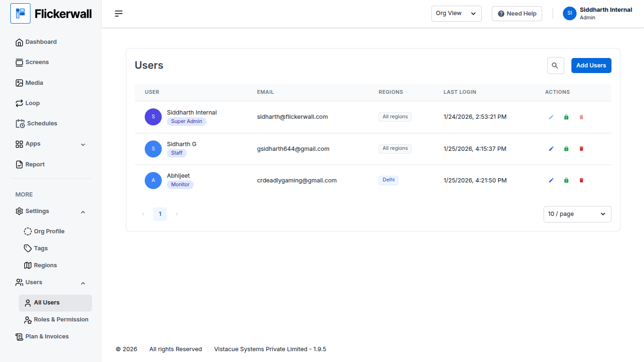Toggle the lock icon for Abhijeet
The width and height of the screenshot is (644, 362).
click(566, 180)
